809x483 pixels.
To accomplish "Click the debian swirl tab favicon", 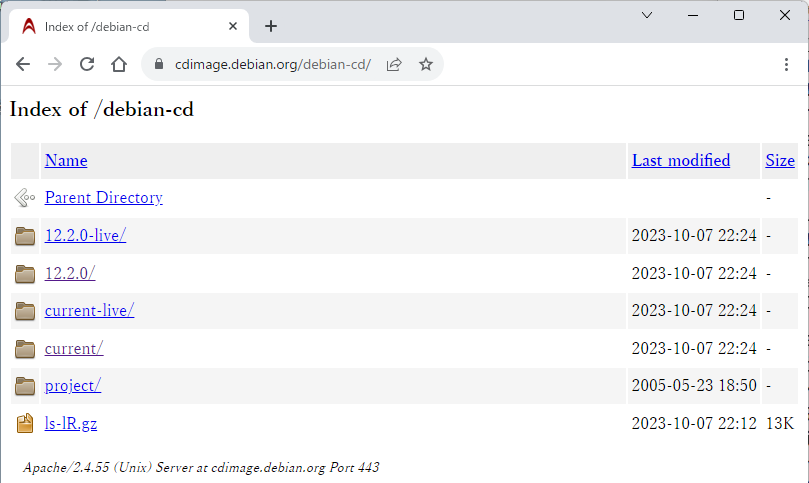I will 29,26.
